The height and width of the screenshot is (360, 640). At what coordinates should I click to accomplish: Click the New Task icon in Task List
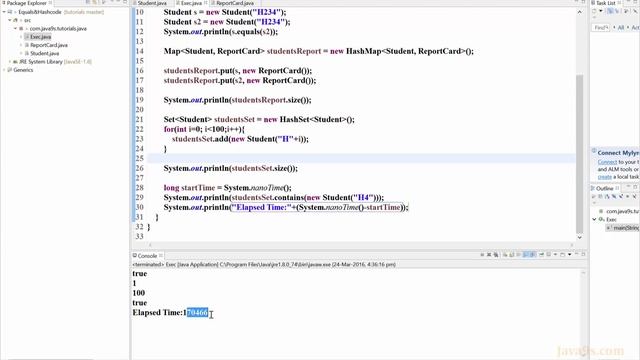click(x=594, y=11)
